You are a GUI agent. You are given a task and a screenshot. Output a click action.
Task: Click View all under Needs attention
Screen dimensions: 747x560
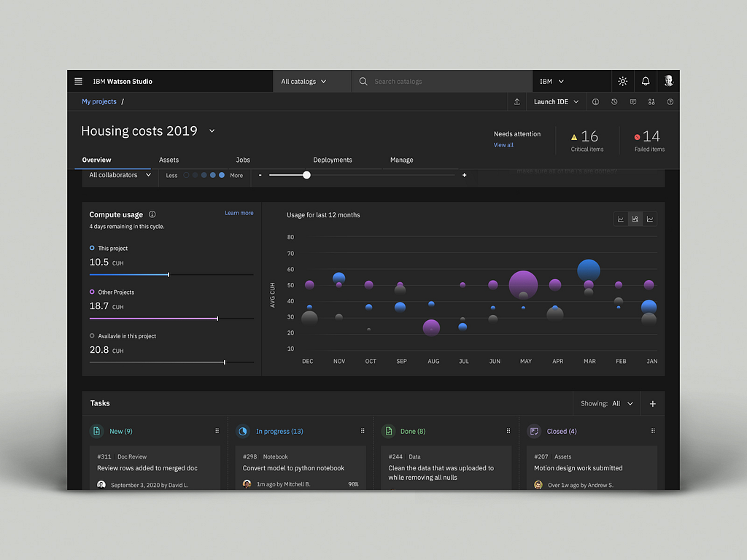[x=503, y=145]
